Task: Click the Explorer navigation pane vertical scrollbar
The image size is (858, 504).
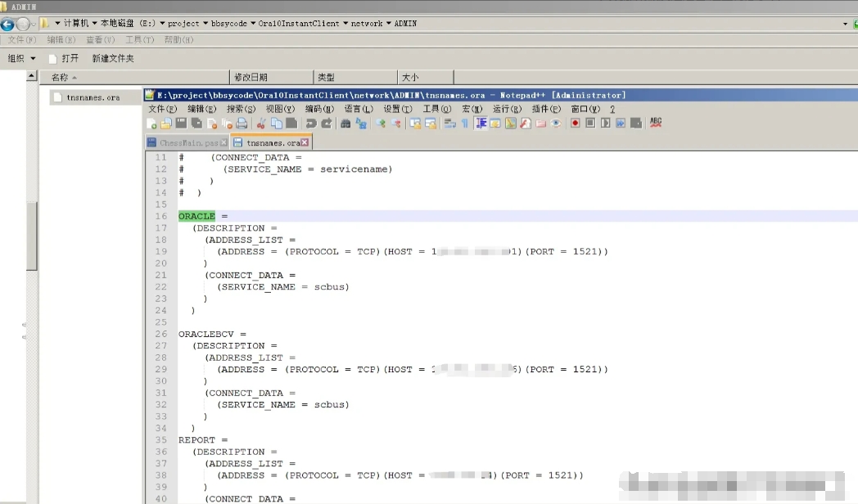Action: click(x=32, y=235)
